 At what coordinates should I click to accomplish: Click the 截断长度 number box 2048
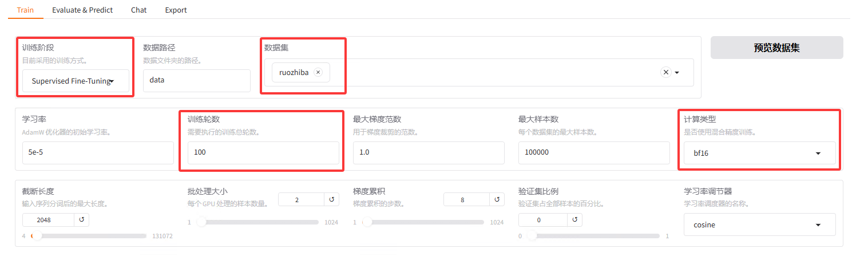[48, 220]
